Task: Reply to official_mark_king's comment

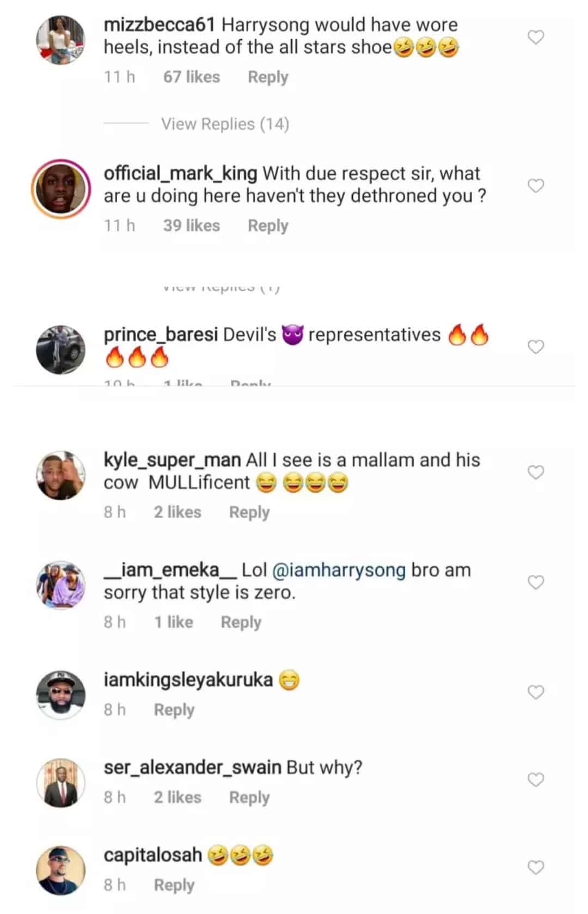Action: tap(268, 225)
